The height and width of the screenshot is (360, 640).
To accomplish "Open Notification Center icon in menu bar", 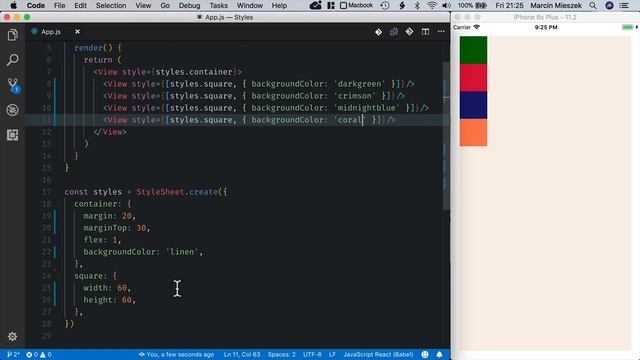I will (x=624, y=5).
